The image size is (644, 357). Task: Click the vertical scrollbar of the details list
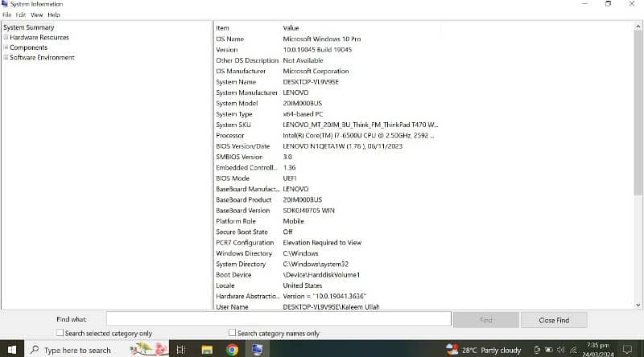tap(638, 161)
